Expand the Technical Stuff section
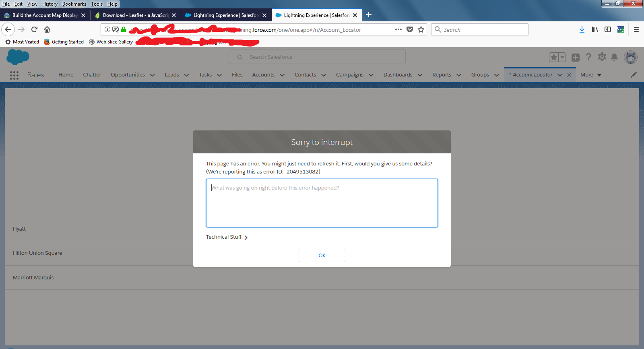This screenshot has width=644, height=349. click(x=227, y=237)
